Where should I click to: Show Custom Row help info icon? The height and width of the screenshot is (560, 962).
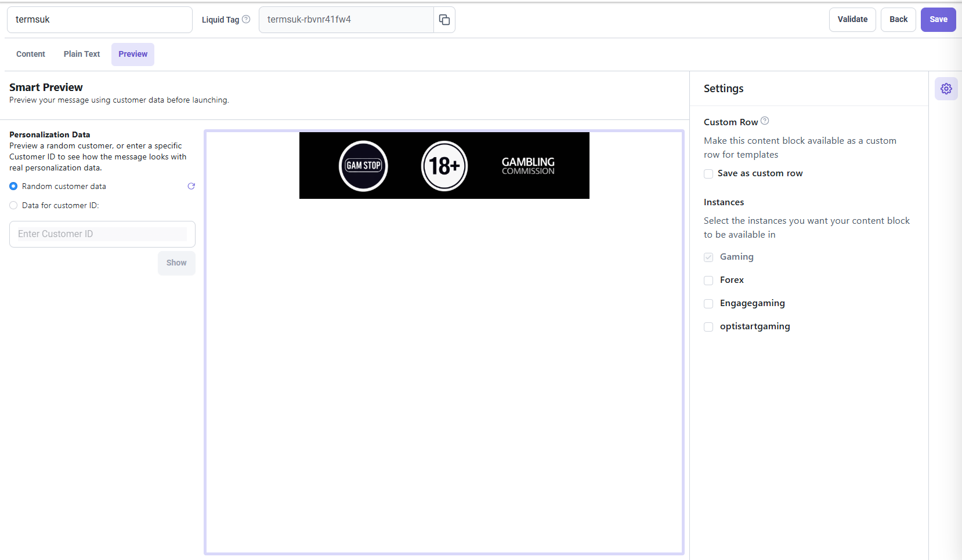pos(765,121)
